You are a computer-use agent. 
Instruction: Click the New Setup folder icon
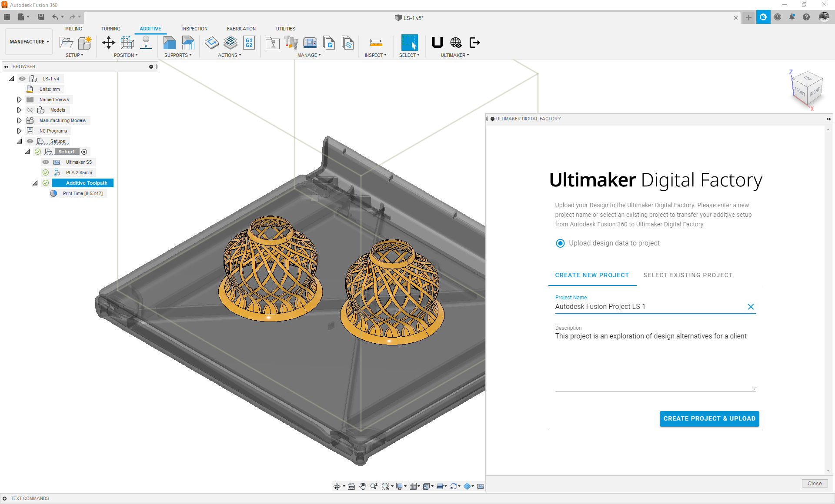[x=66, y=43]
